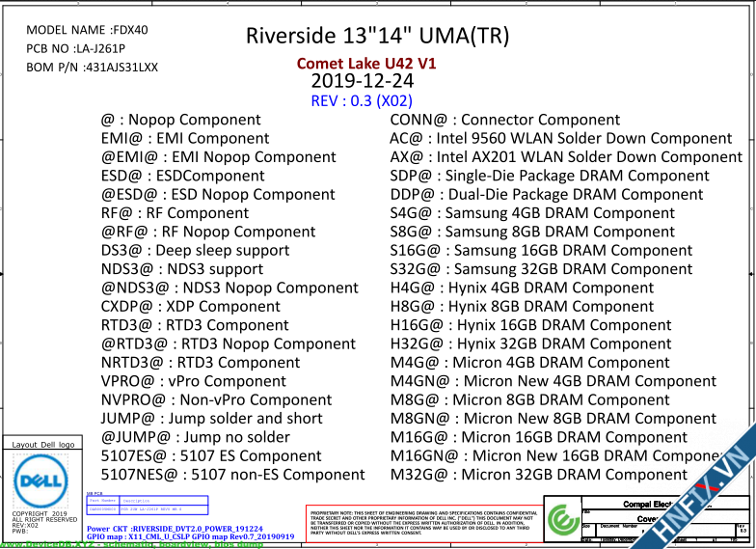This screenshot has width=756, height=549.
Task: Select the "M32G@ : Micron 32GB DRAM" entry
Action: (538, 474)
